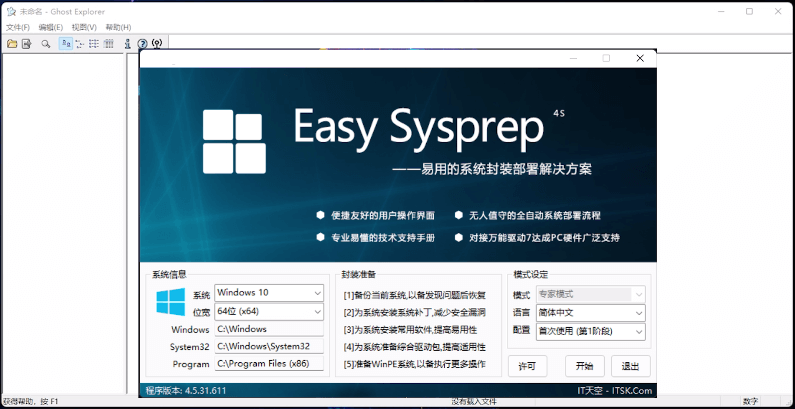Viewport: 795px width, 409px height.
Task: Click the Properties info icon in Ghost Explorer toolbar
Action: tap(128, 44)
